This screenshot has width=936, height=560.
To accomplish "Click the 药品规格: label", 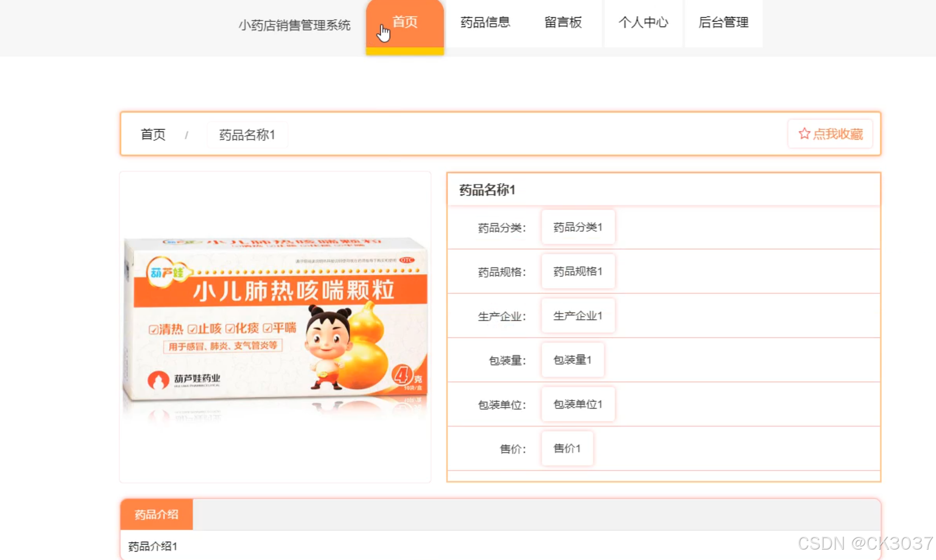I will click(502, 272).
